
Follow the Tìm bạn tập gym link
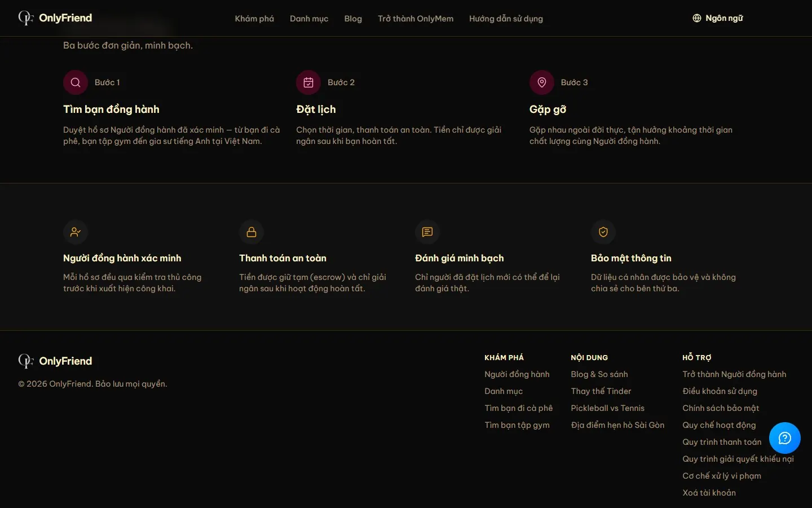click(x=517, y=425)
